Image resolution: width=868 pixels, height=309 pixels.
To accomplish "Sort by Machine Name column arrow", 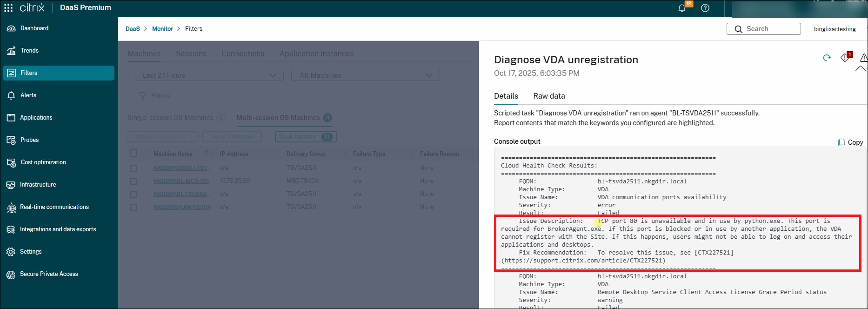I will click(207, 154).
